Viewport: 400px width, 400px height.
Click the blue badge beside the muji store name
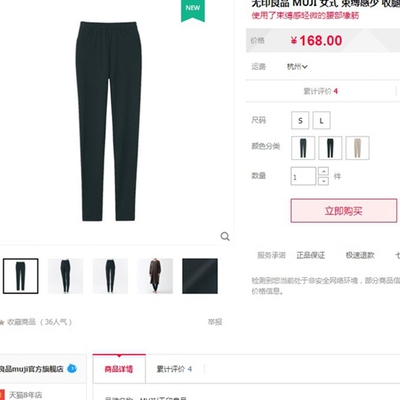point(72,369)
